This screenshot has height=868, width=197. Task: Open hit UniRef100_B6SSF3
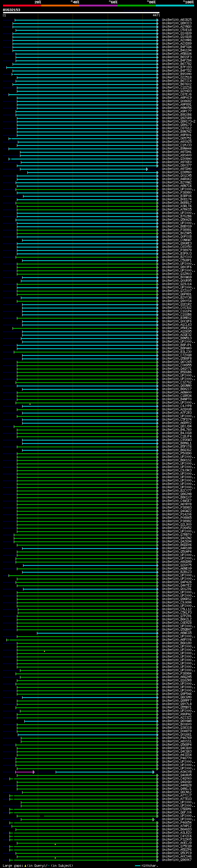pos(177,57)
